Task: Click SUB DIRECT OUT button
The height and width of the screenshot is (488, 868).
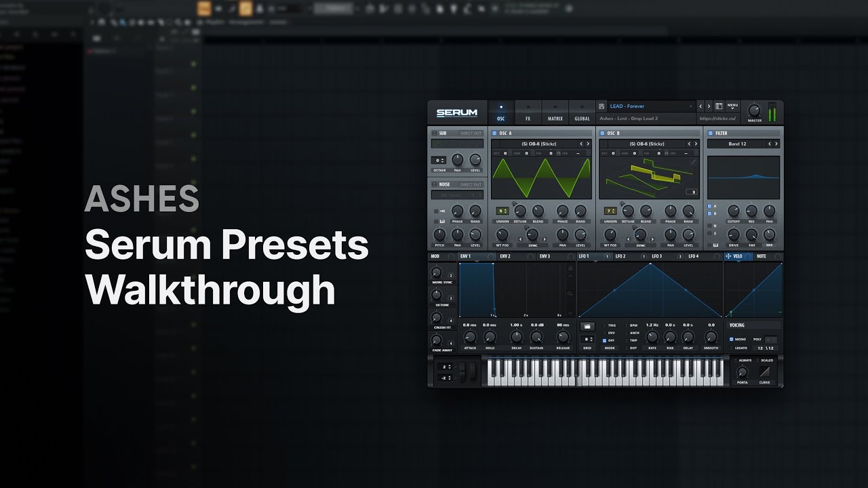Action: (x=471, y=133)
